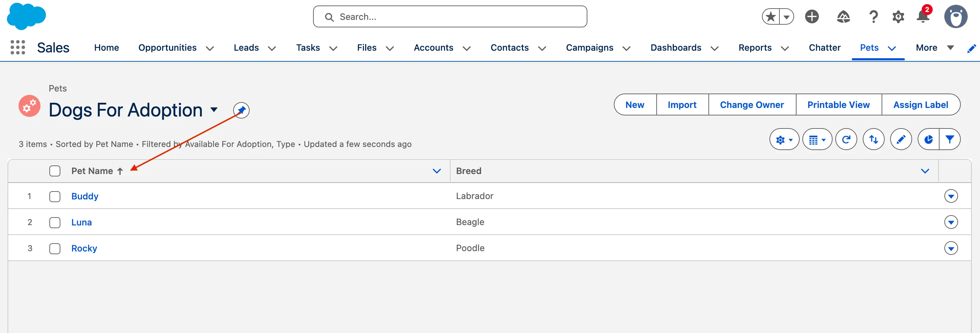Toggle the select-all checkbox in header
Image resolution: width=980 pixels, height=333 pixels.
[55, 171]
